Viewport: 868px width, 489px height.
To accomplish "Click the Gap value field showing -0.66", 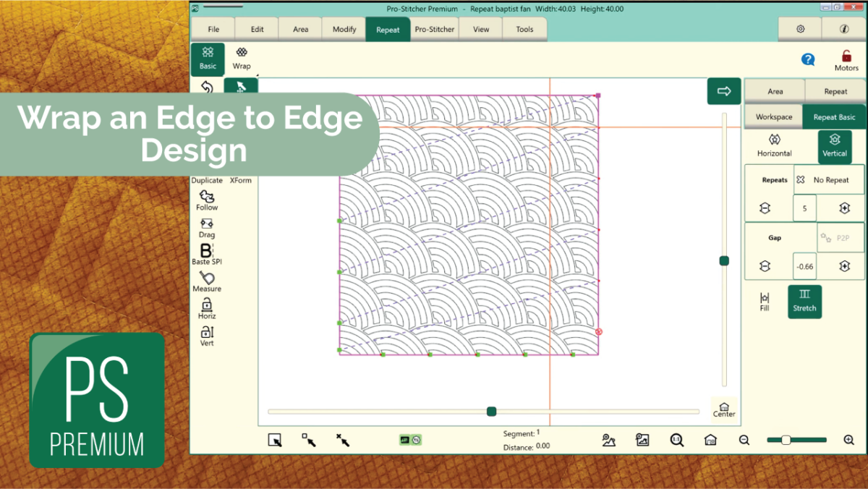I will (x=804, y=265).
